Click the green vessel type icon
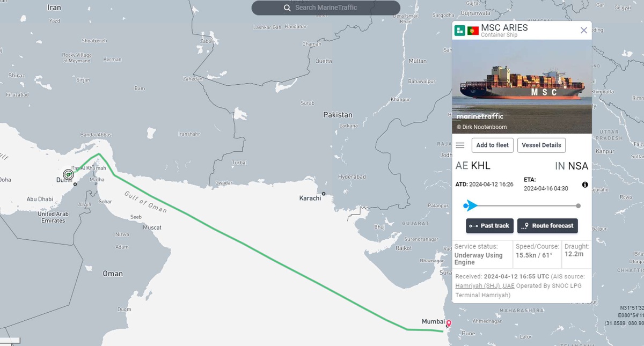 click(x=460, y=31)
